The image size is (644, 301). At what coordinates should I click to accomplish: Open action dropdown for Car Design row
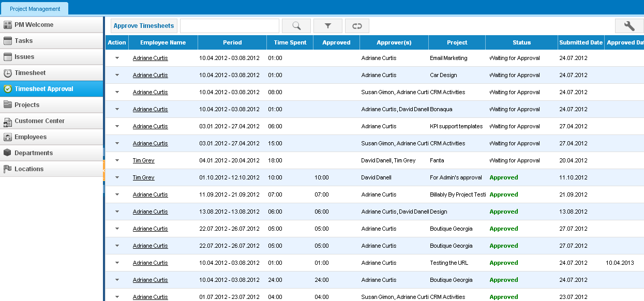117,75
